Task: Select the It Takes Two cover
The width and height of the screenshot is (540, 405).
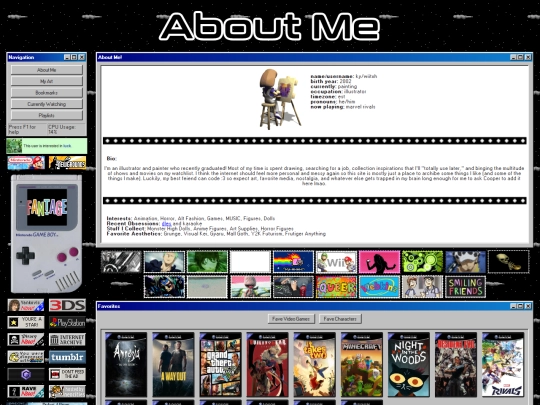Action: (314, 365)
